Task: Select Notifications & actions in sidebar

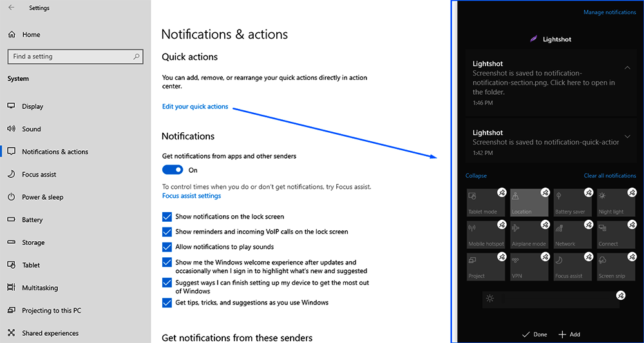Action: pyautogui.click(x=48, y=152)
